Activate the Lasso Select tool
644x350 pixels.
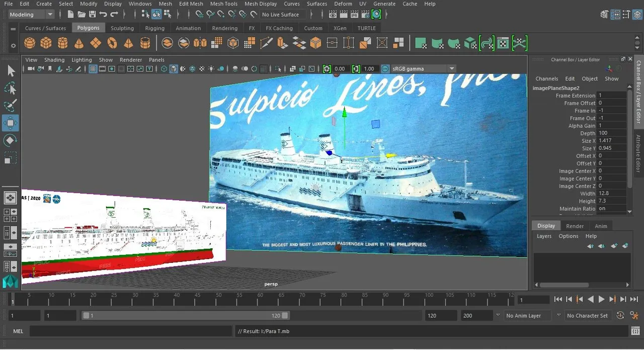[10, 89]
